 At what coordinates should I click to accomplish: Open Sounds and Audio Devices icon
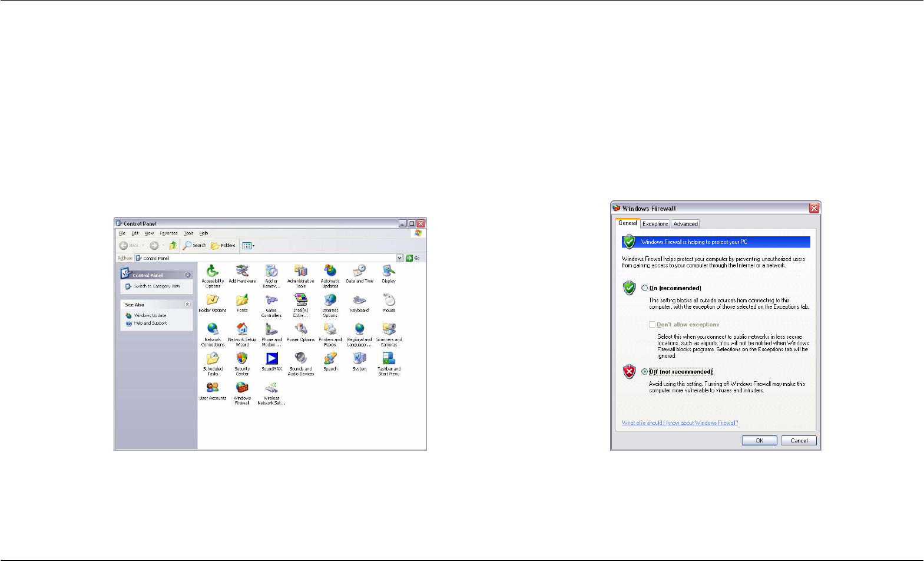click(x=301, y=358)
